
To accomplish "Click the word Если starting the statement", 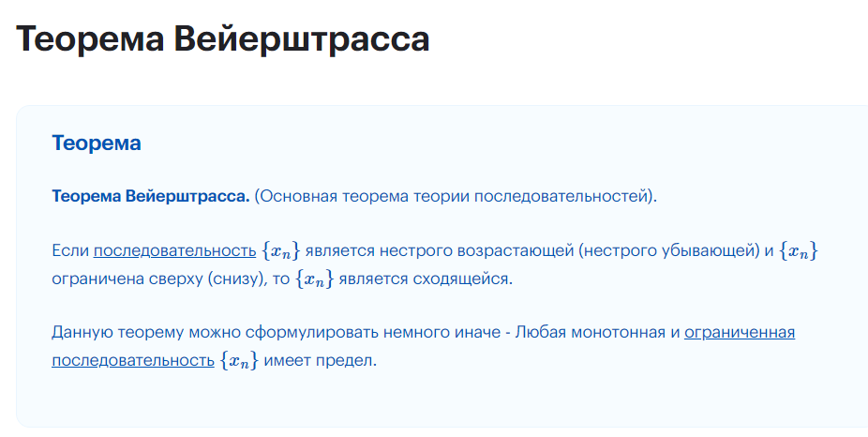I will pos(70,250).
